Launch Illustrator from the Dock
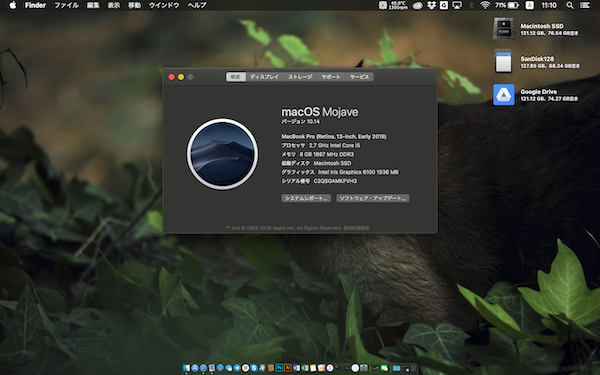 click(x=288, y=368)
